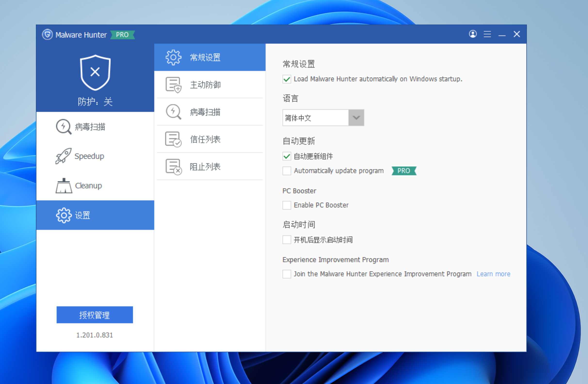588x384 pixels.
Task: Switch to 信任列表 settings tab
Action: coord(210,139)
